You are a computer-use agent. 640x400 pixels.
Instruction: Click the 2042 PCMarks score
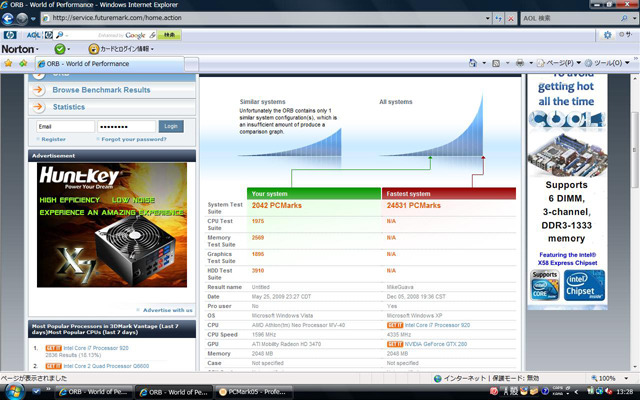coord(277,205)
